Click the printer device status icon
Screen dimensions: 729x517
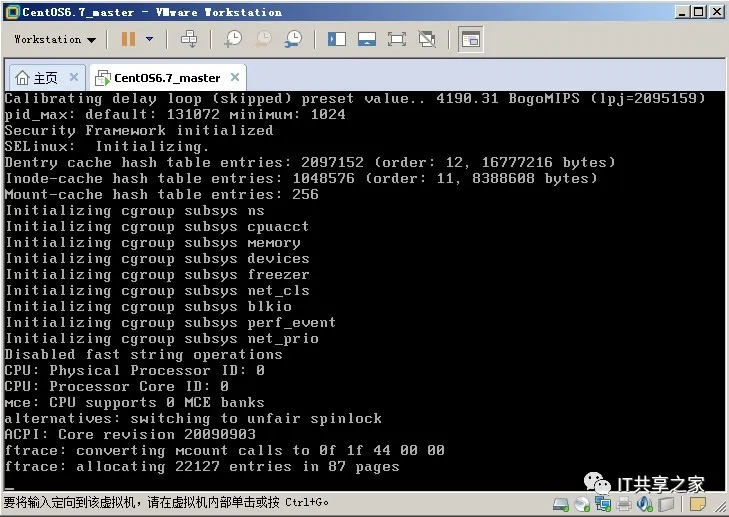pyautogui.click(x=624, y=504)
